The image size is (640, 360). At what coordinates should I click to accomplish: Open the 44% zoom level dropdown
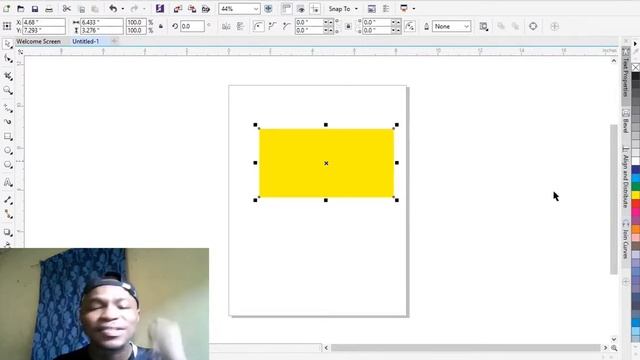[256, 9]
